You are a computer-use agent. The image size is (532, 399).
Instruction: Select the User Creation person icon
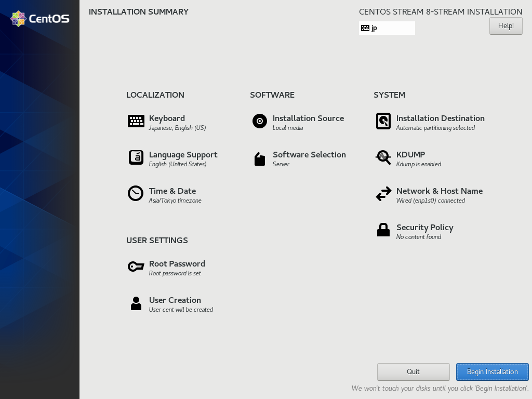(136, 303)
